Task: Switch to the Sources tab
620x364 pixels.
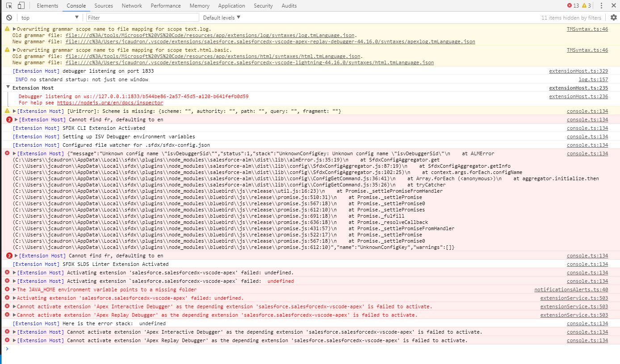Action: (104, 5)
